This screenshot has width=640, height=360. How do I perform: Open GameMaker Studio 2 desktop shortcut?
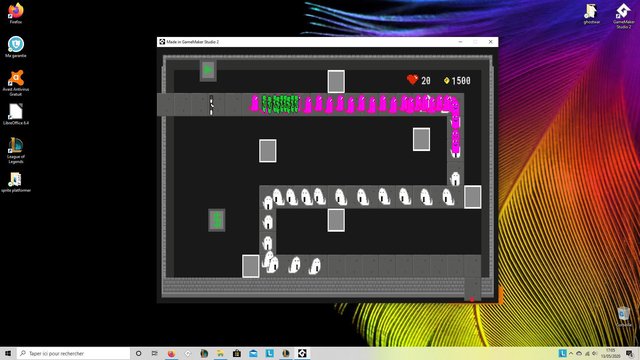623,16
